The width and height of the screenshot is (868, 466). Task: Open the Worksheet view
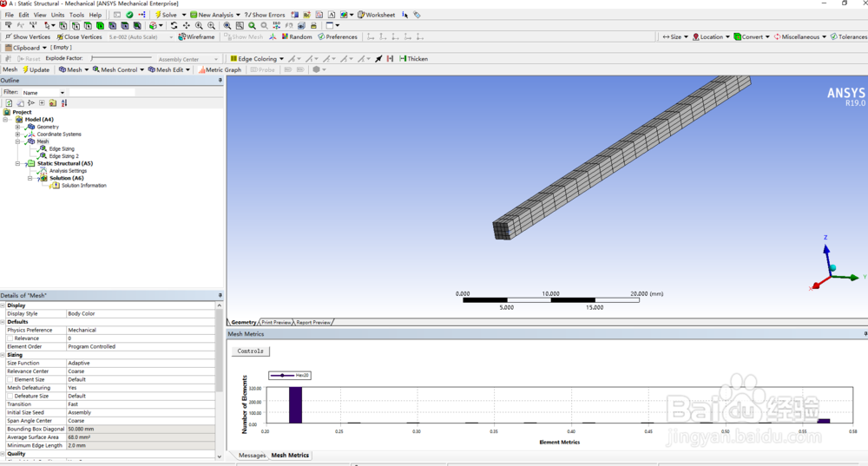click(377, 15)
